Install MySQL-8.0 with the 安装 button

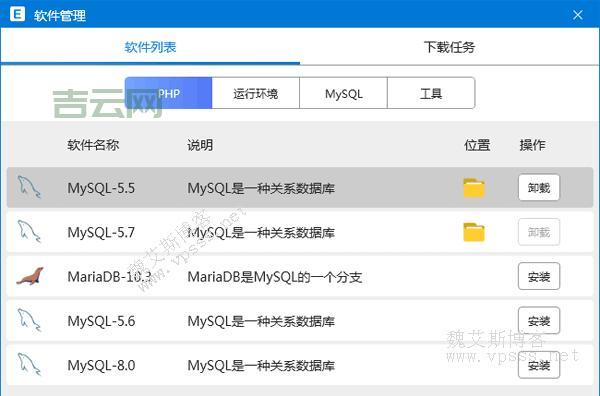pyautogui.click(x=539, y=365)
